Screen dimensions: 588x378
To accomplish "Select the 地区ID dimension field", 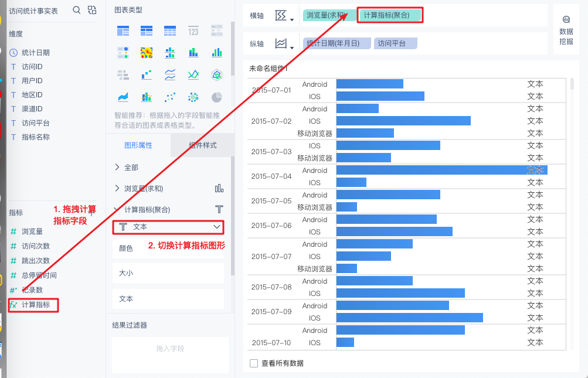I will 32,95.
